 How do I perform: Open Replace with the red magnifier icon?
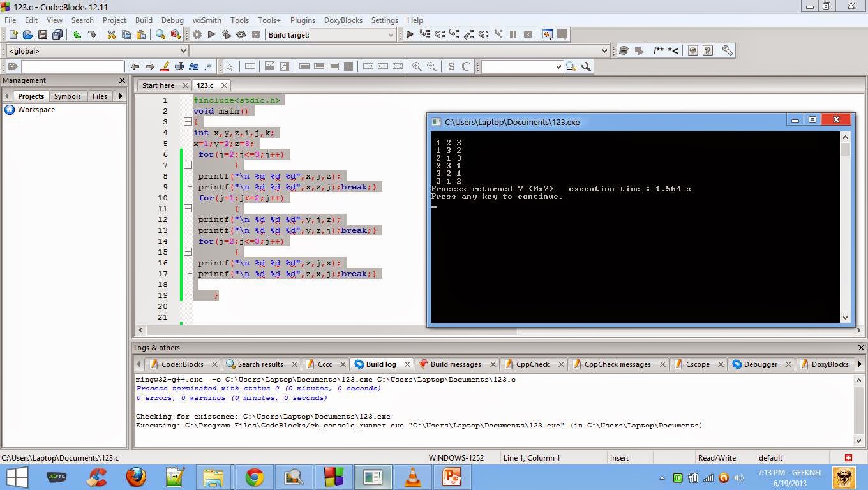(174, 34)
